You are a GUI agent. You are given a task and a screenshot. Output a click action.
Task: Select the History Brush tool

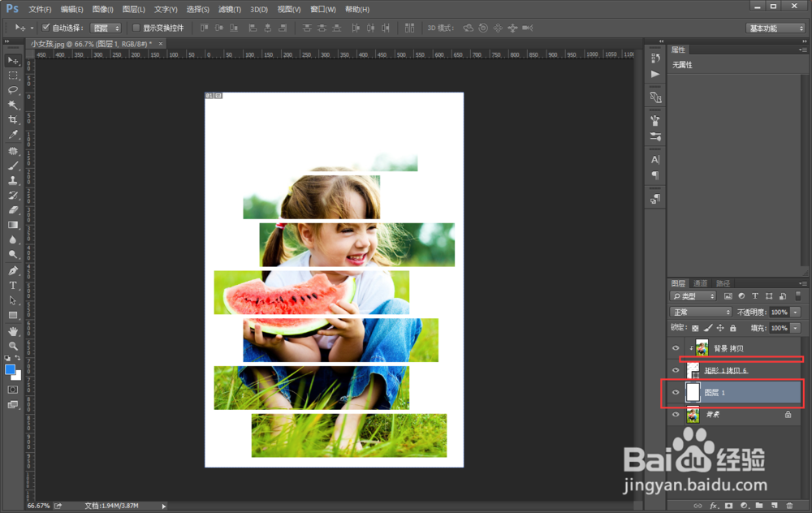13,195
